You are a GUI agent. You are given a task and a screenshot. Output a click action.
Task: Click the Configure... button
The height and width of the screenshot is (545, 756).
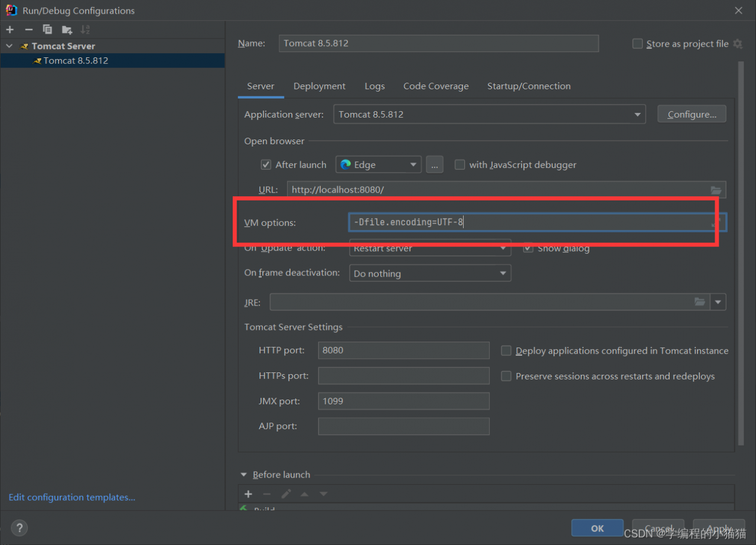click(692, 114)
